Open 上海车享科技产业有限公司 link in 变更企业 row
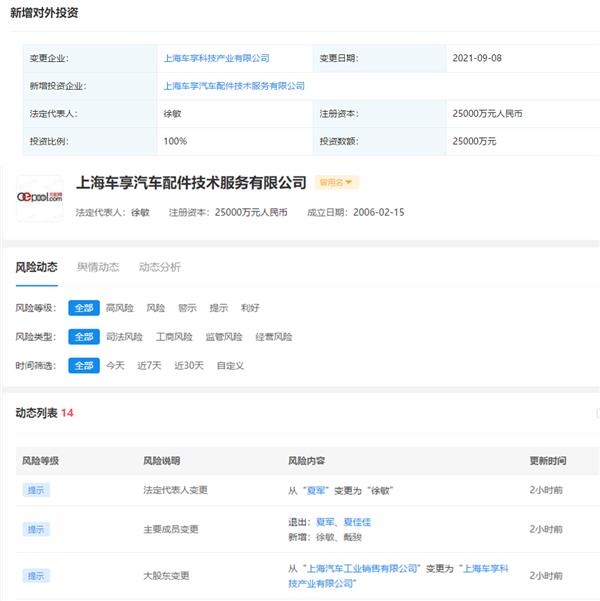Viewport: 600px width, 601px height. click(216, 58)
